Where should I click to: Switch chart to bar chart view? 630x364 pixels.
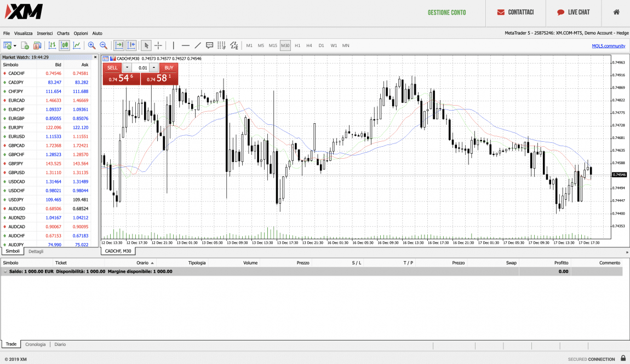coord(52,45)
